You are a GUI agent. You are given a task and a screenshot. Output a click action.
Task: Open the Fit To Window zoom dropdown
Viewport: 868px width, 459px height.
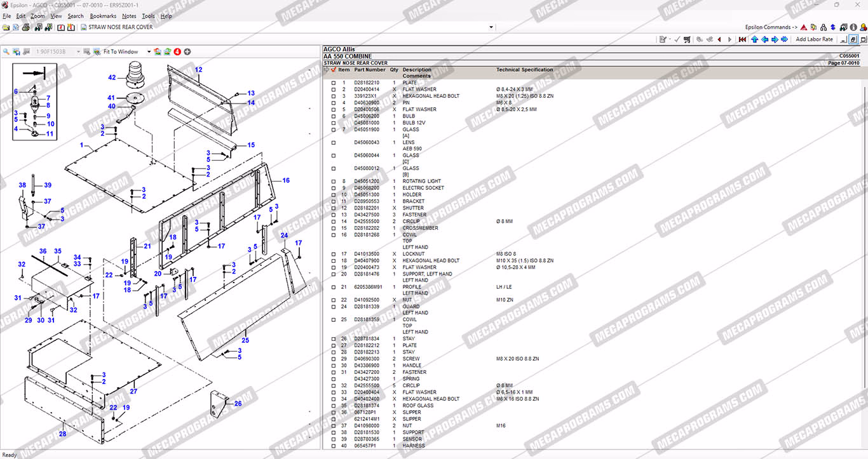tap(149, 51)
